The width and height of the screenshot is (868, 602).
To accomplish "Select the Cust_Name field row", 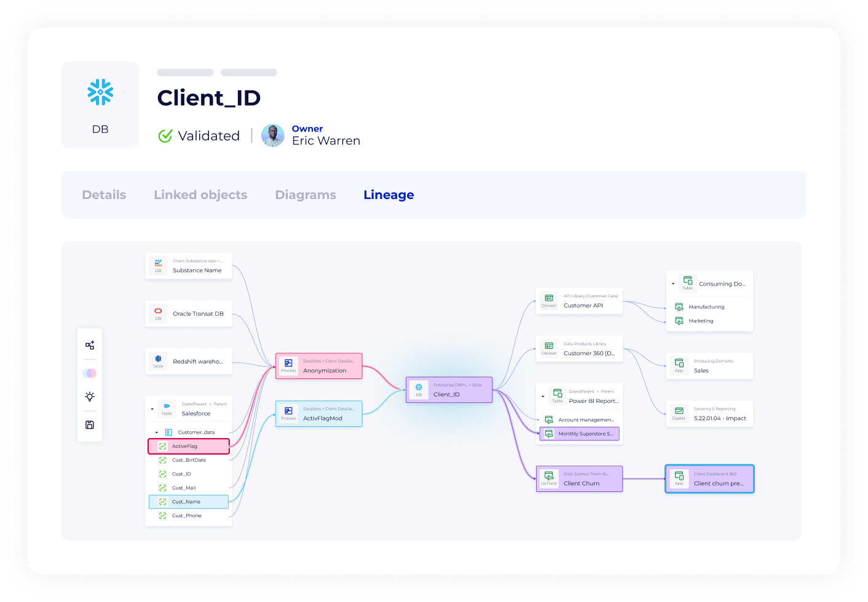I will [189, 502].
